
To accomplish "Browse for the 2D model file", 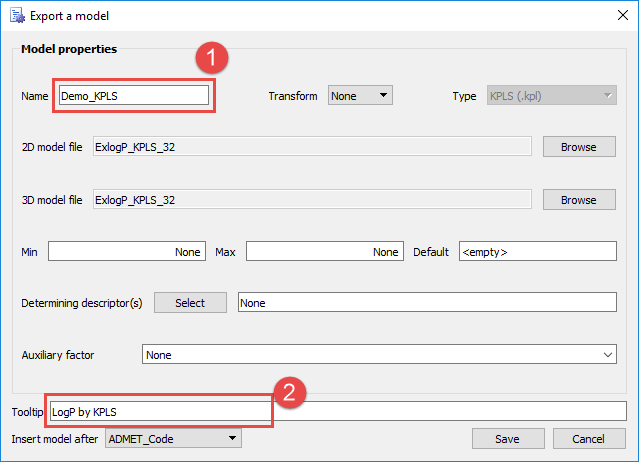I will tap(579, 147).
